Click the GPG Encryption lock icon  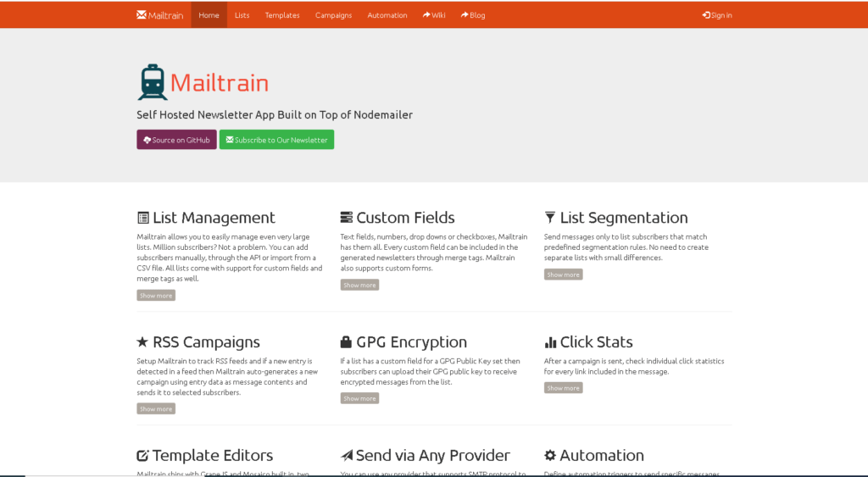(346, 342)
